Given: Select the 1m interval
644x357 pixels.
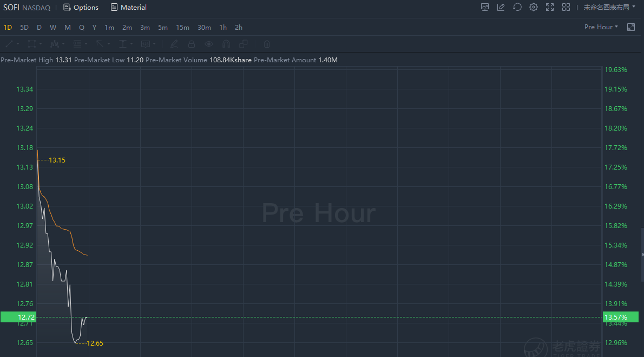Looking at the screenshot, I should (x=109, y=28).
